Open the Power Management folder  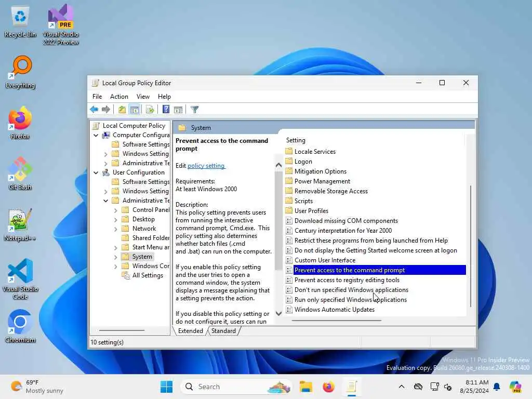point(322,181)
